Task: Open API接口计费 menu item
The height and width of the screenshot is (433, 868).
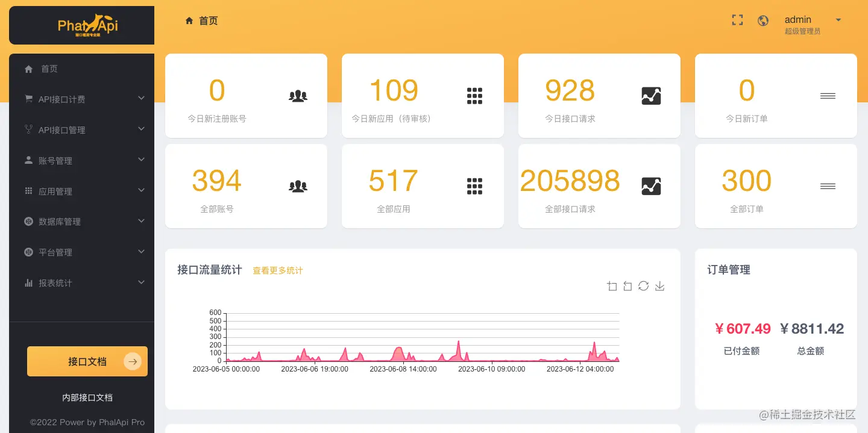Action: [81, 99]
